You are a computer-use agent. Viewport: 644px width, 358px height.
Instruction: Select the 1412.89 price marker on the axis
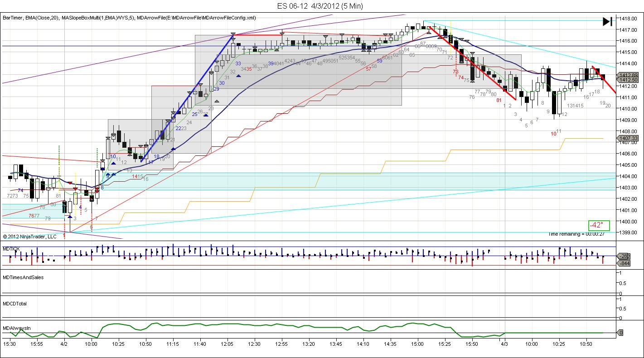[629, 75]
